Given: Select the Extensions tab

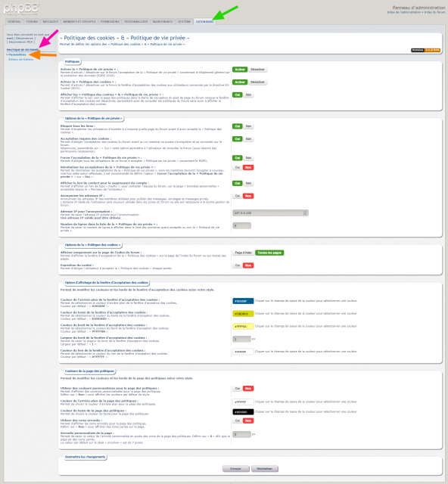Looking at the screenshot, I should point(204,22).
